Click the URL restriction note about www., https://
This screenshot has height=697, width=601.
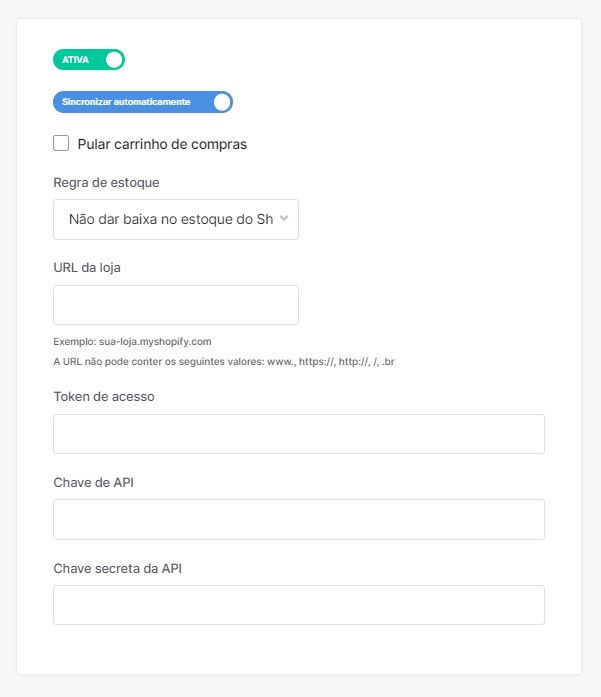tap(224, 361)
